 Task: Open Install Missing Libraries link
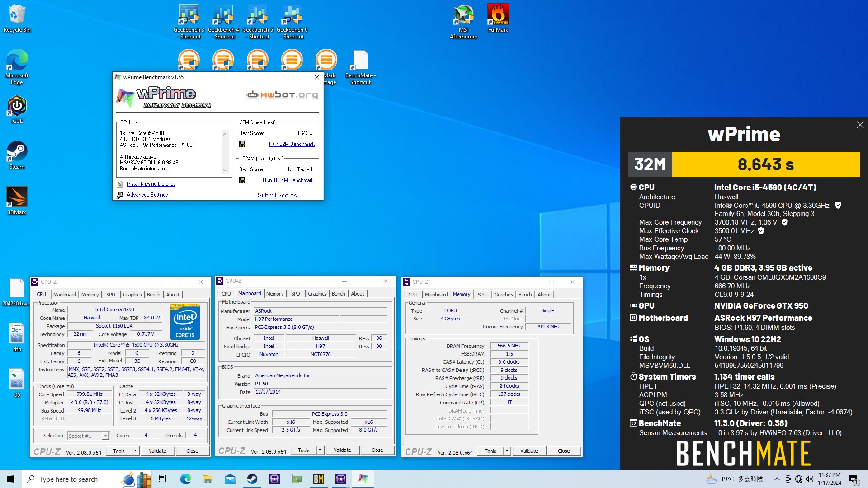point(151,184)
